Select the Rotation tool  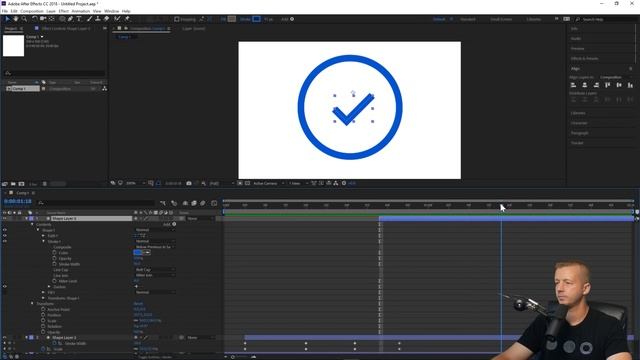pyautogui.click(x=34, y=19)
